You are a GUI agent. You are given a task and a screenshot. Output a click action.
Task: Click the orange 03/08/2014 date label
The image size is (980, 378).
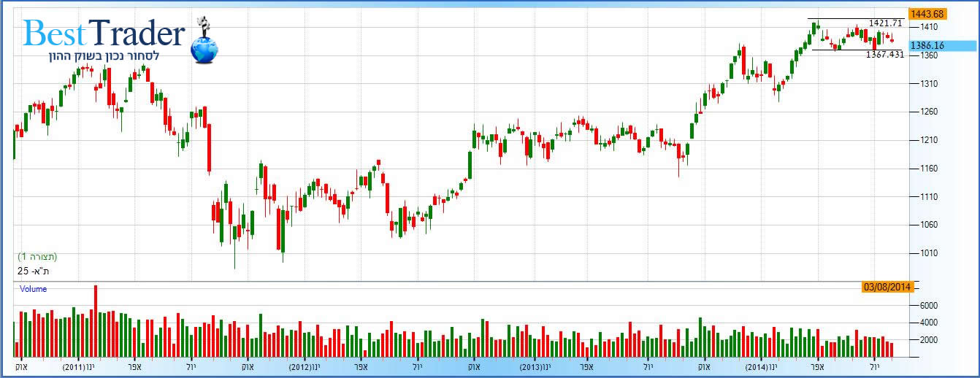(x=887, y=287)
